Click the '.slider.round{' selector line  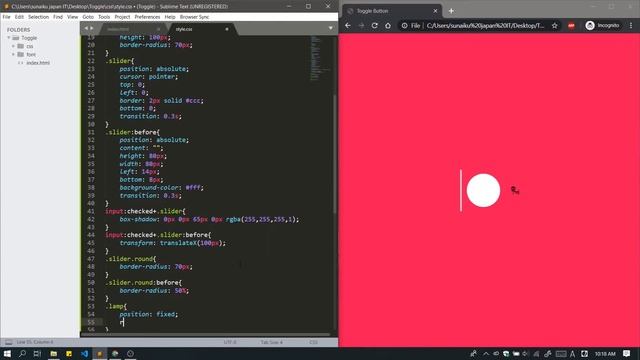(131, 259)
